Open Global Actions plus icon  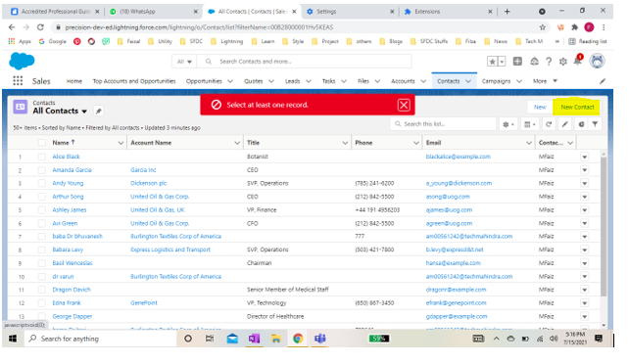517,62
